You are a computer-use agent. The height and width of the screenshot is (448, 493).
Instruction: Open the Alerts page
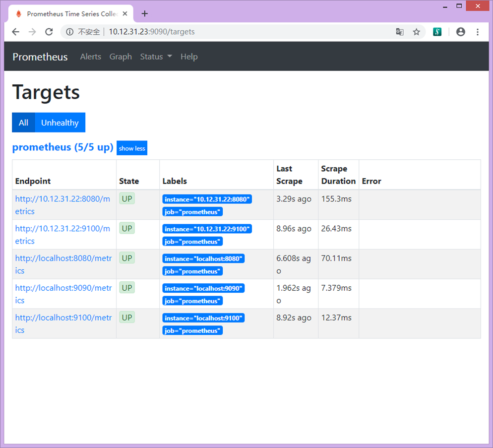[91, 57]
